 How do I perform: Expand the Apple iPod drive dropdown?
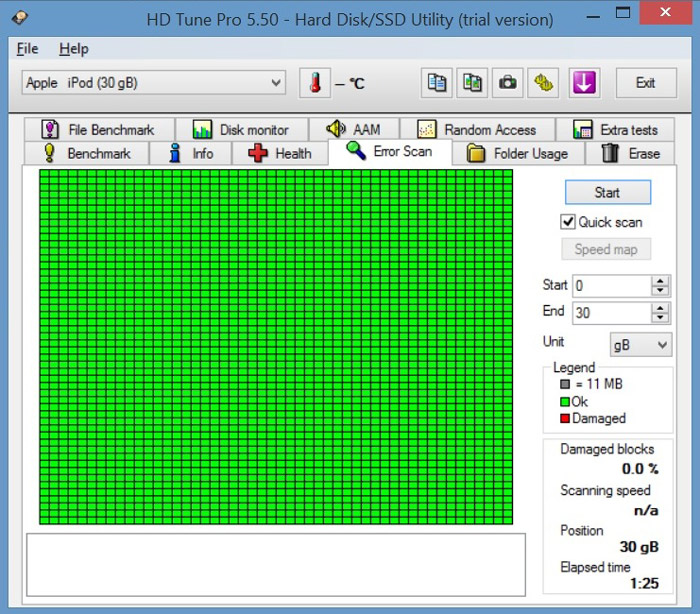point(276,83)
